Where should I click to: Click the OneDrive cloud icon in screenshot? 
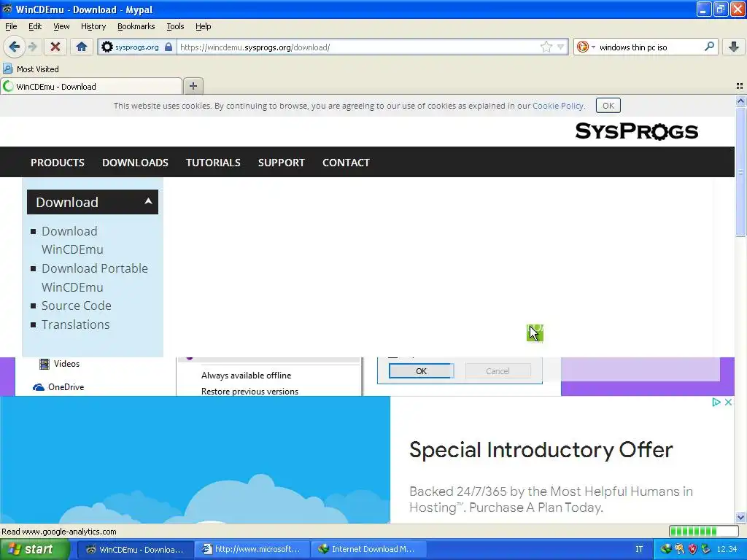point(39,387)
